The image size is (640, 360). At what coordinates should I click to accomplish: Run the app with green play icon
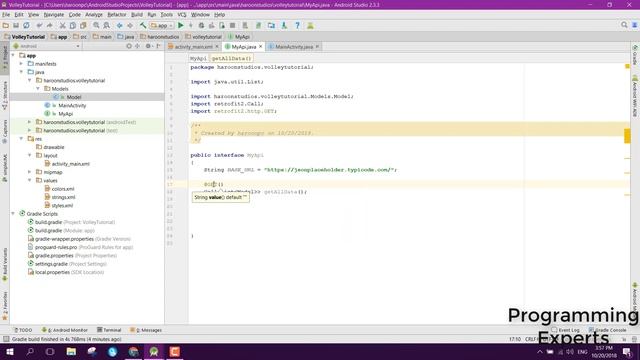[180, 25]
